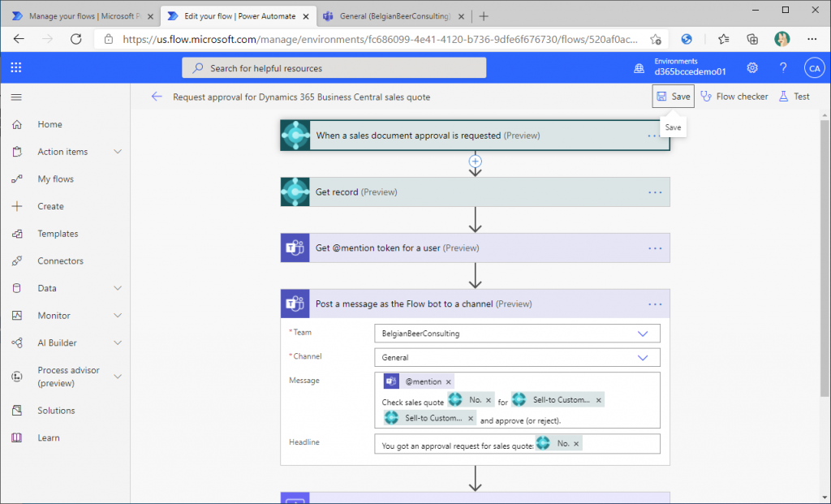The height and width of the screenshot is (504, 831).
Task: Expand the Process advisor menu
Action: (118, 377)
